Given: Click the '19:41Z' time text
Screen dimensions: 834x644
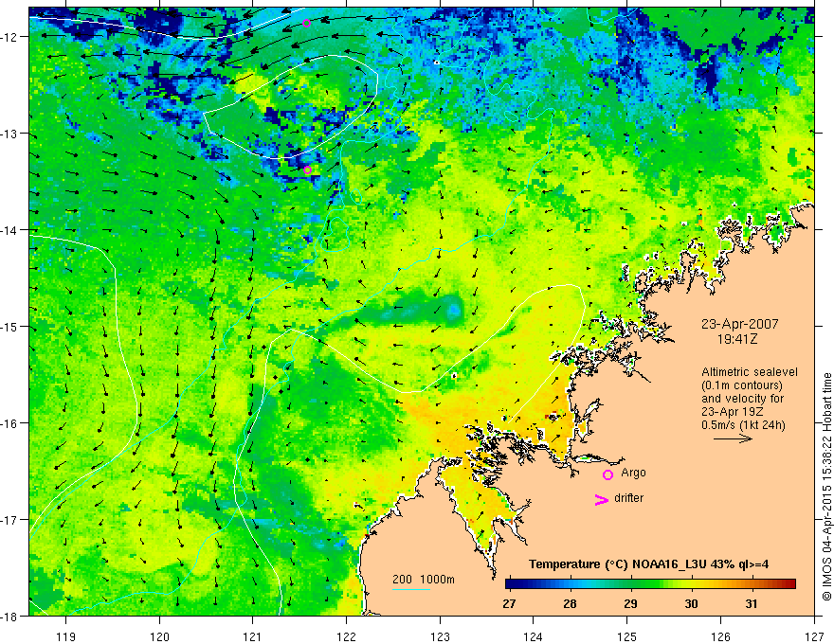Looking at the screenshot, I should [737, 339].
